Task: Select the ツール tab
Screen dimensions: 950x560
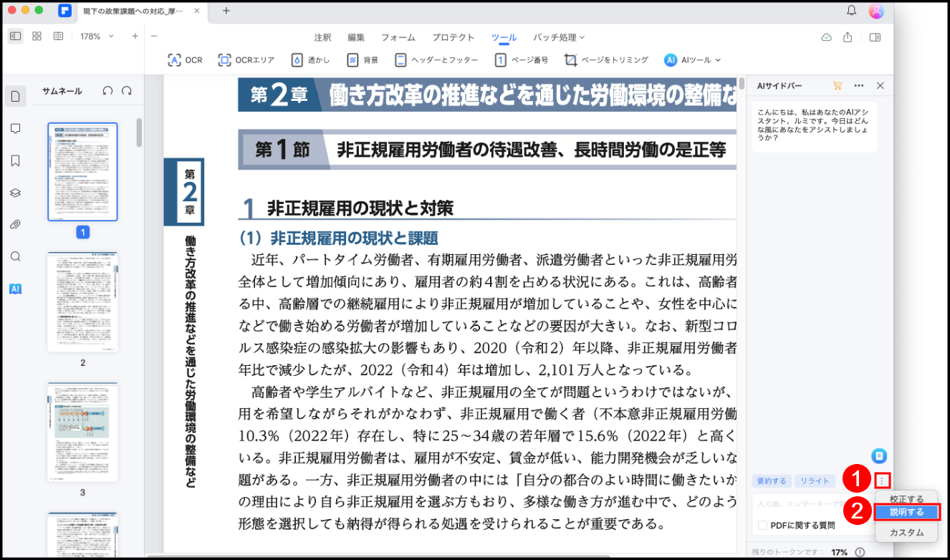Action: pos(504,37)
